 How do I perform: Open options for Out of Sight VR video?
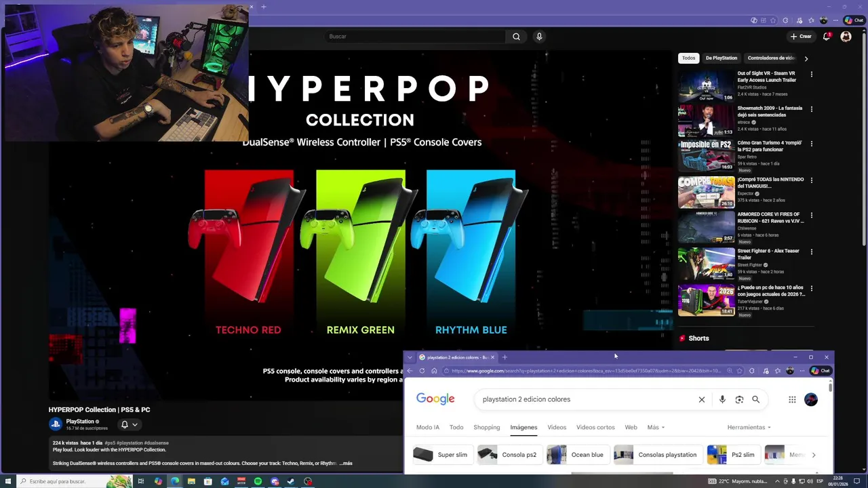(812, 74)
